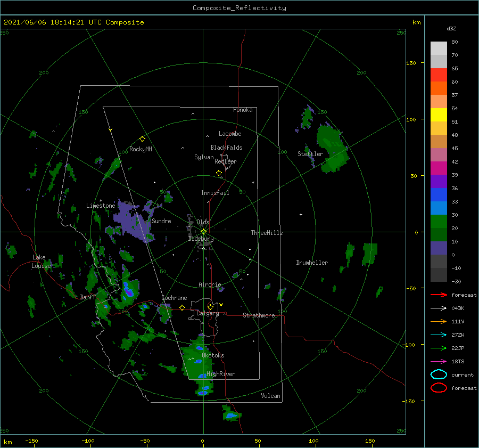Select the dark gray swatch between -10 and -30 dBZ

point(439,275)
